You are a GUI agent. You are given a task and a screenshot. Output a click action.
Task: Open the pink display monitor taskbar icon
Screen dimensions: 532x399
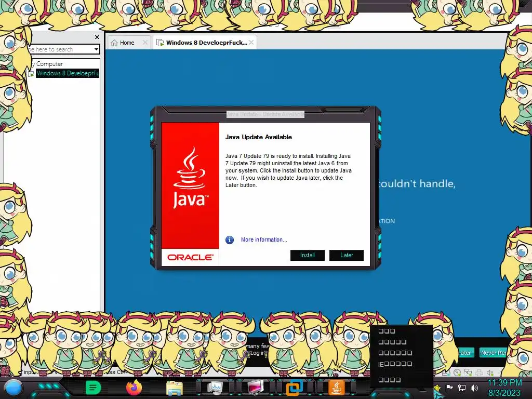tap(255, 388)
